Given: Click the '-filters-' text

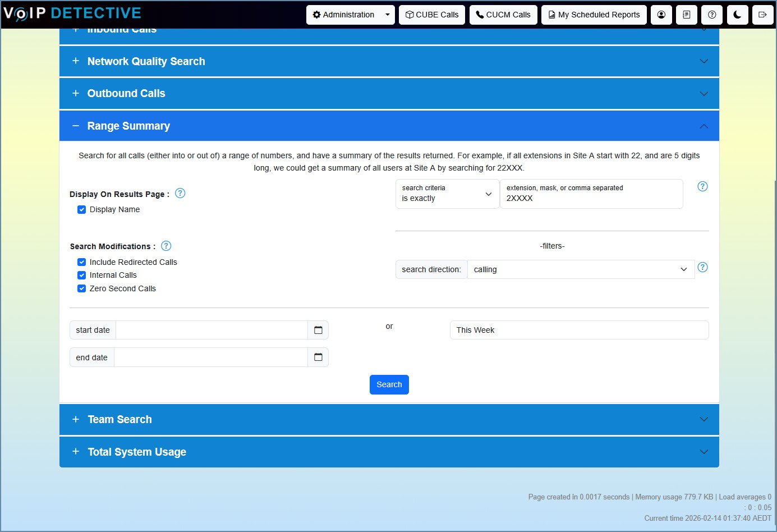Looking at the screenshot, I should pos(553,246).
